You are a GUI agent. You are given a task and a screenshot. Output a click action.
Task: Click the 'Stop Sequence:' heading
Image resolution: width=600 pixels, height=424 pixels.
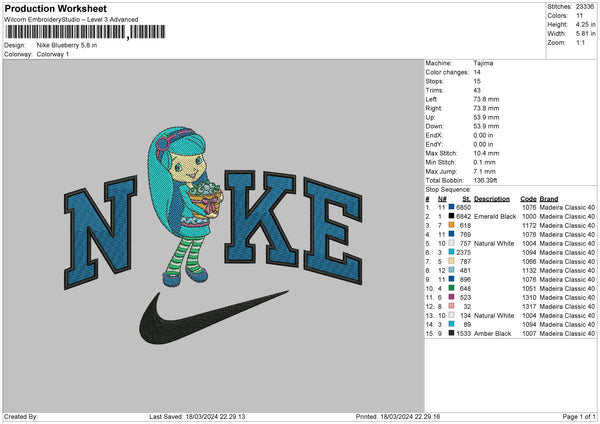click(x=448, y=189)
